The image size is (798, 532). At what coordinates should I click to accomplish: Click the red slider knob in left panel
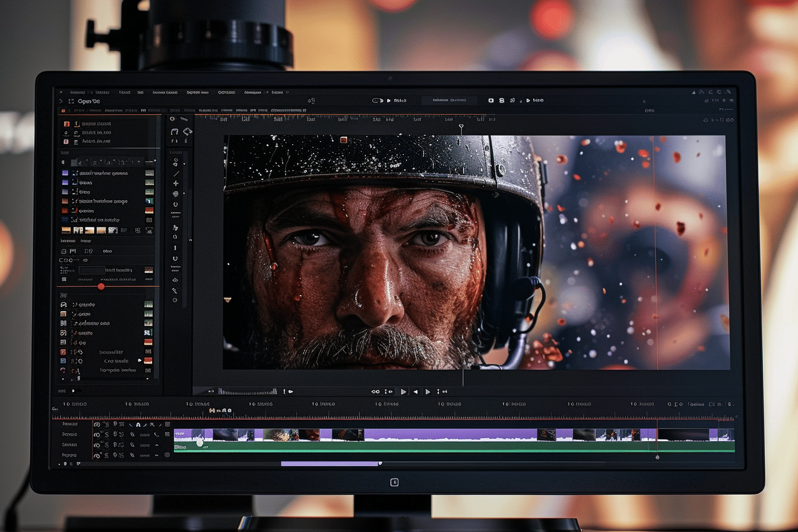tap(101, 287)
